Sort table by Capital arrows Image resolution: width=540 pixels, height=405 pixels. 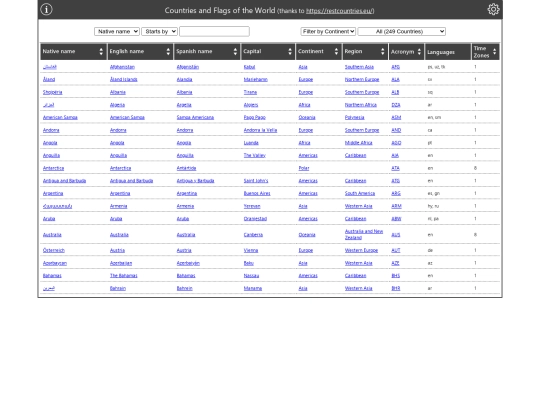290,51
